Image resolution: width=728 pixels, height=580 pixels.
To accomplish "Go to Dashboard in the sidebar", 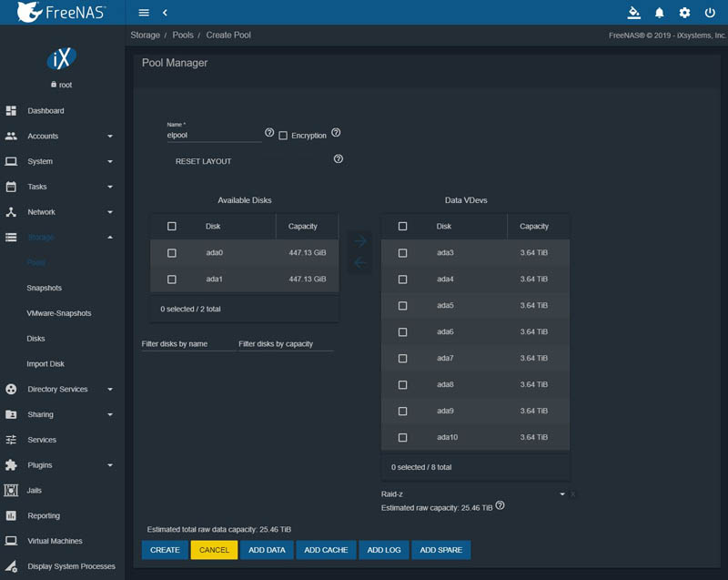I will [x=45, y=111].
